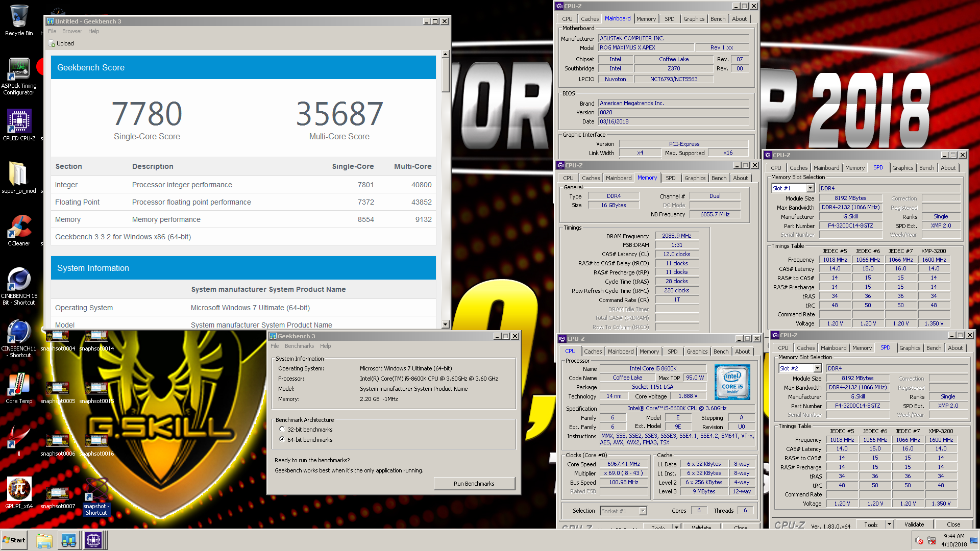Image resolution: width=980 pixels, height=551 pixels.
Task: Select the snapshot - Shortcut desktop icon
Action: (96, 497)
